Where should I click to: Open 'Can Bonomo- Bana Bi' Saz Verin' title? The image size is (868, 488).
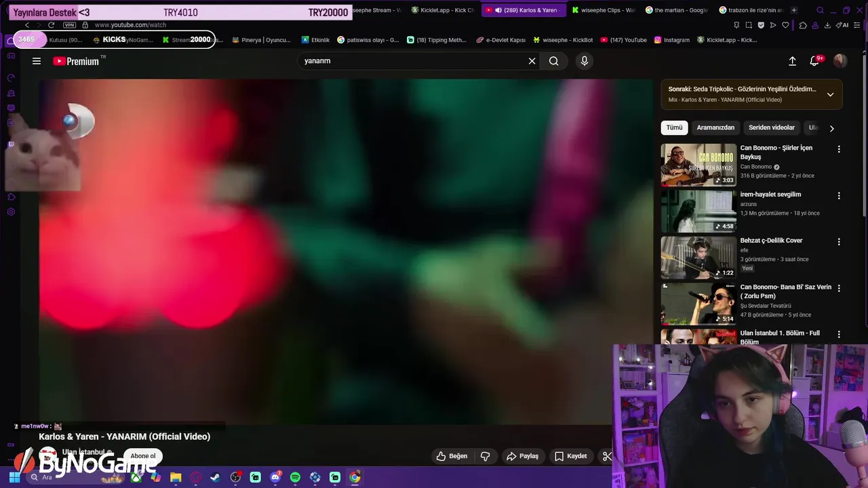coord(786,291)
